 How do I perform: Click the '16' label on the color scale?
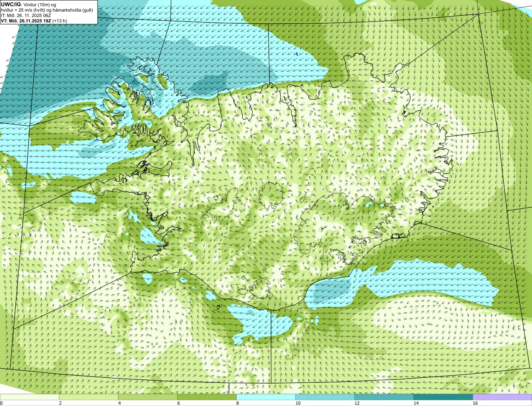(475, 403)
